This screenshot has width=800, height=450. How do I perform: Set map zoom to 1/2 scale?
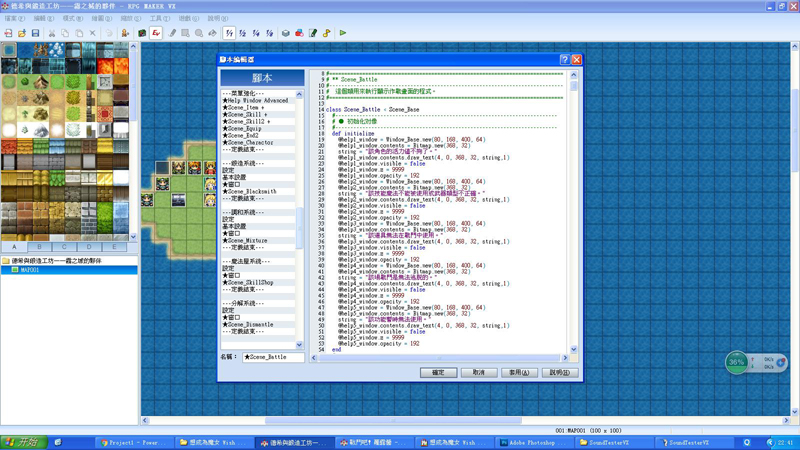click(243, 33)
